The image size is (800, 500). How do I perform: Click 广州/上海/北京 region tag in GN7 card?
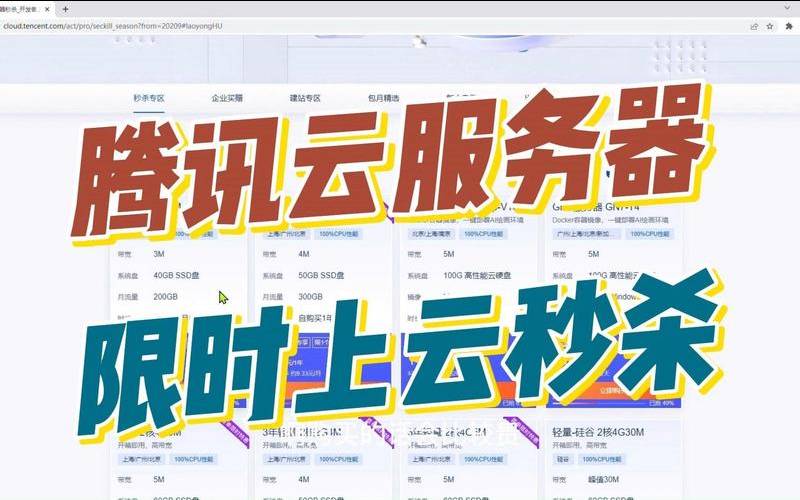pos(586,234)
